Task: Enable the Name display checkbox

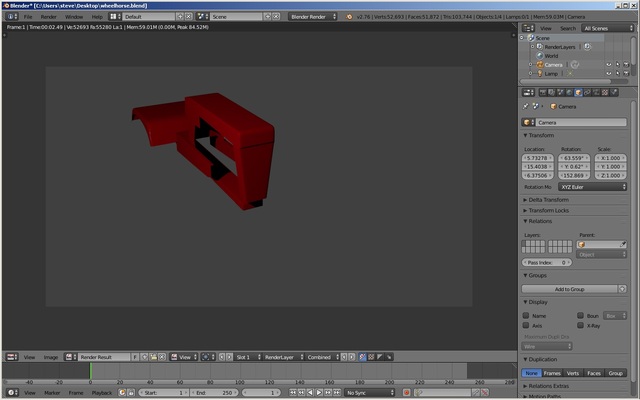Action: tap(527, 315)
